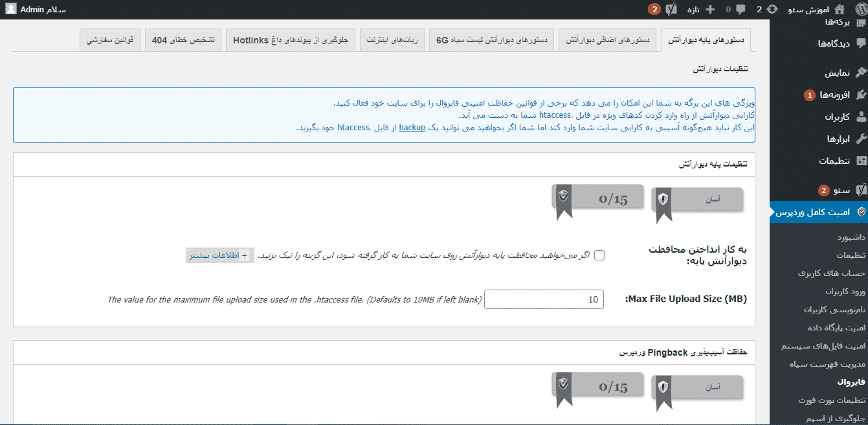Open the 6G blacklist firewall rules tab
This screenshot has width=868, height=425.
point(491,40)
